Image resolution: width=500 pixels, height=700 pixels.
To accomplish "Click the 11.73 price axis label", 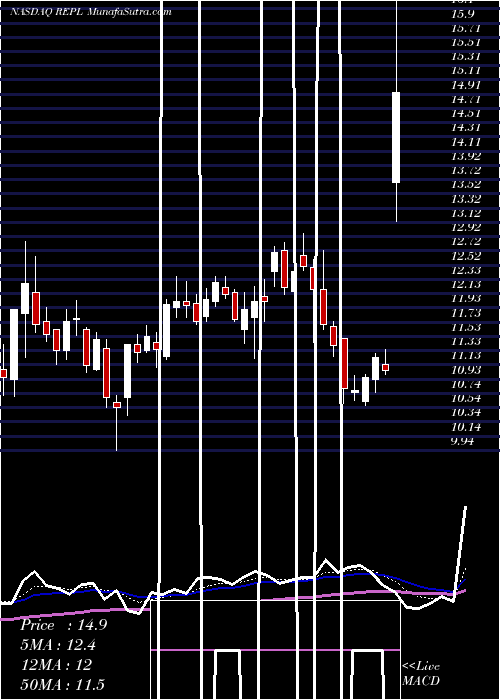I will point(466,312).
